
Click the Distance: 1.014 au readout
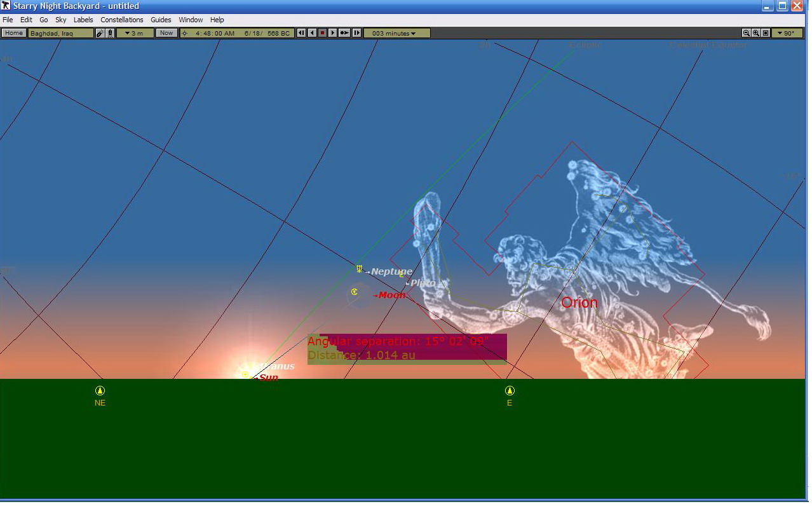point(362,355)
